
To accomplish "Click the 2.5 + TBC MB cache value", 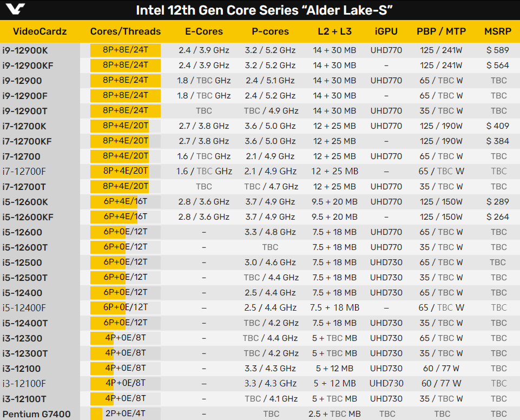I will click(x=334, y=415).
